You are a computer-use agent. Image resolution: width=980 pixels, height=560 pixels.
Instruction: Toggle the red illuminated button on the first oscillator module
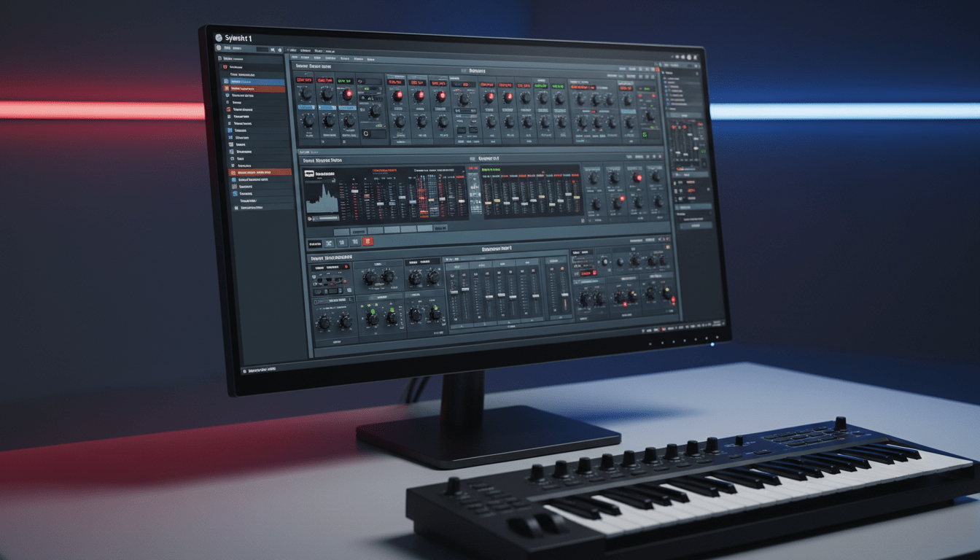[x=347, y=94]
